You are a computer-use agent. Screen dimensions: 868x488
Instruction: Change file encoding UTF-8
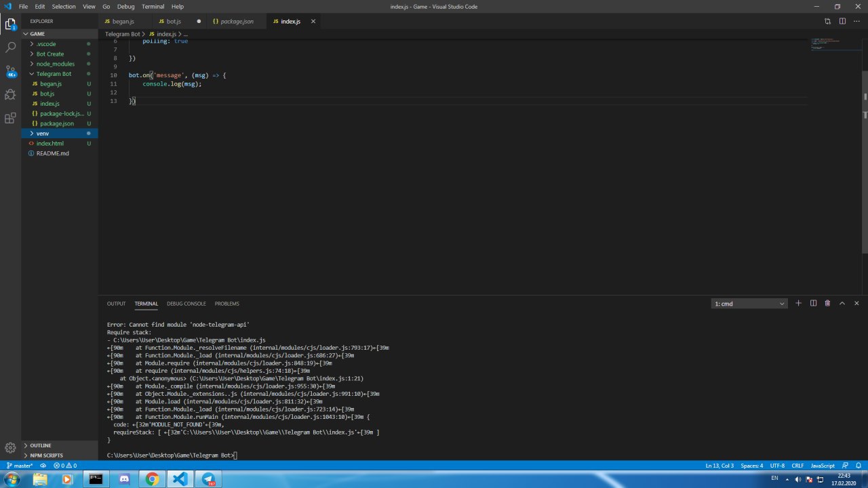777,466
